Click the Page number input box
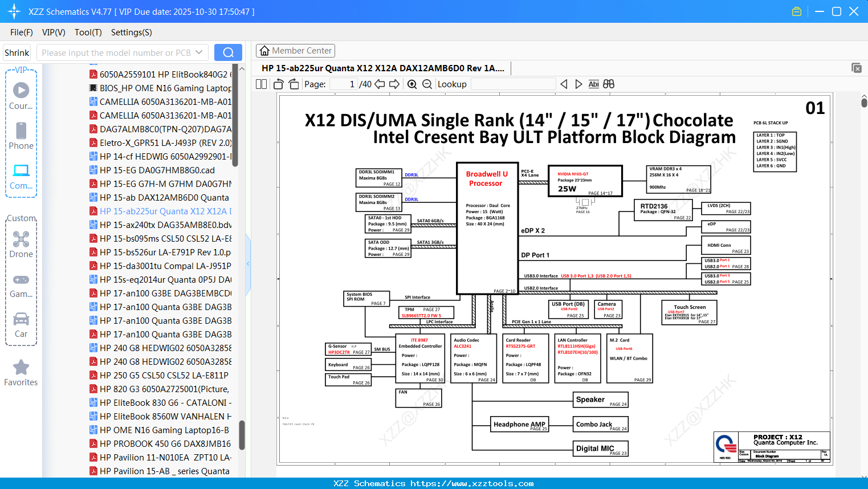The height and width of the screenshot is (489, 868). tap(344, 84)
